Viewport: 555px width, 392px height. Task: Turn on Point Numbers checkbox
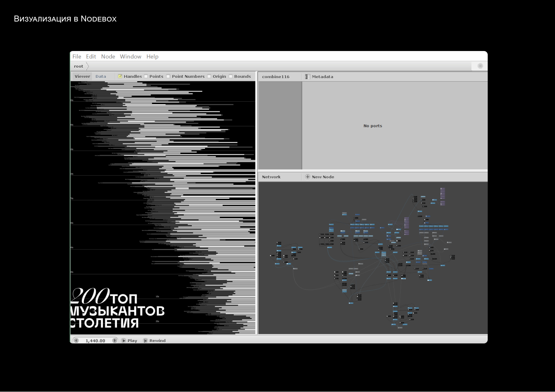coord(168,76)
